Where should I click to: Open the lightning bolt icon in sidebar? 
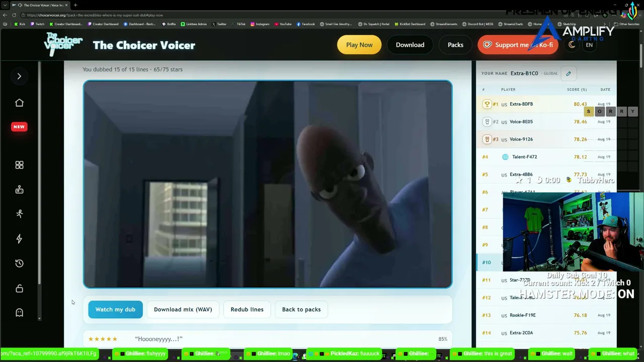[x=19, y=239]
